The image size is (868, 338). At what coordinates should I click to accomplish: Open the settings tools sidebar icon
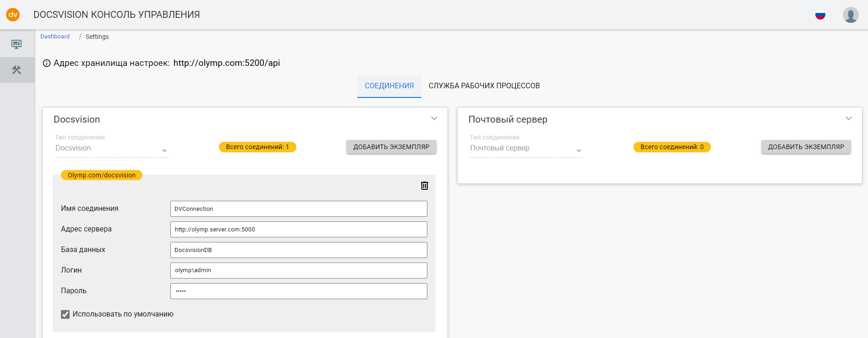pyautogui.click(x=16, y=70)
